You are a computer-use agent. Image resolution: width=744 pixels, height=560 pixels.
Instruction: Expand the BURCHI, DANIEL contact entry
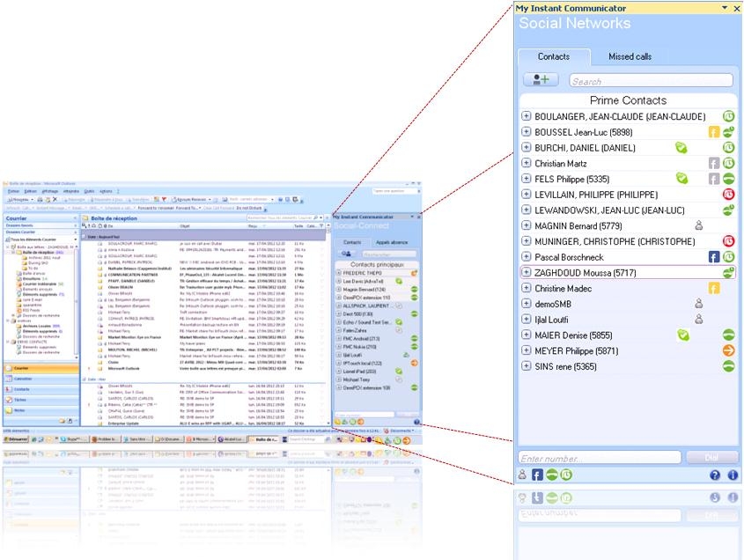pyautogui.click(x=527, y=147)
